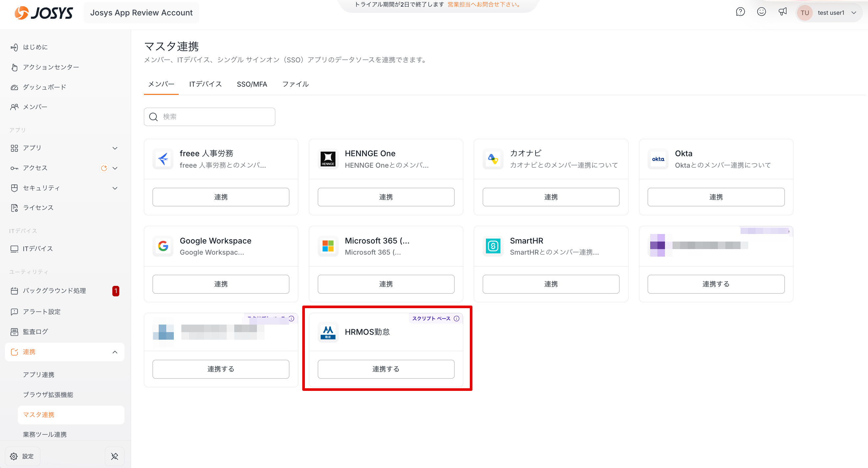
Task: Focus the 検索 search field
Action: [209, 117]
